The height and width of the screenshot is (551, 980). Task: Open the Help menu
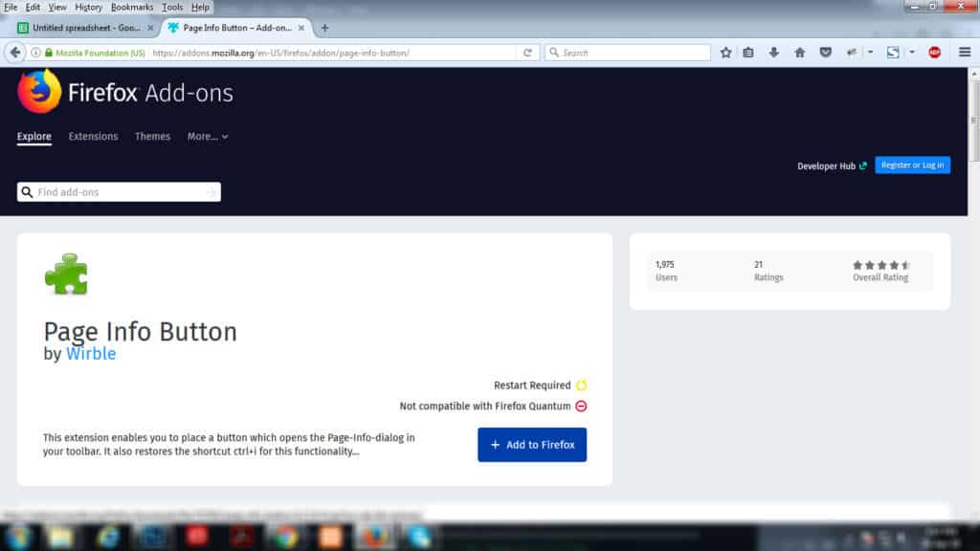[x=200, y=8]
